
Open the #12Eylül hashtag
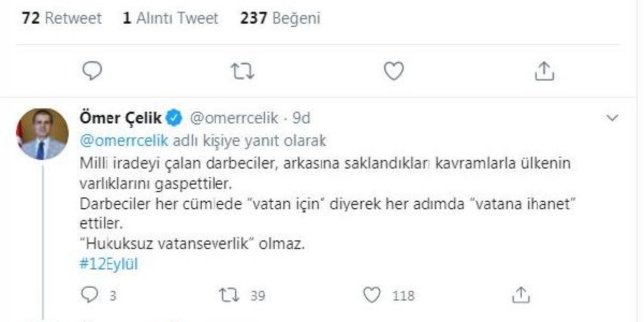(109, 265)
